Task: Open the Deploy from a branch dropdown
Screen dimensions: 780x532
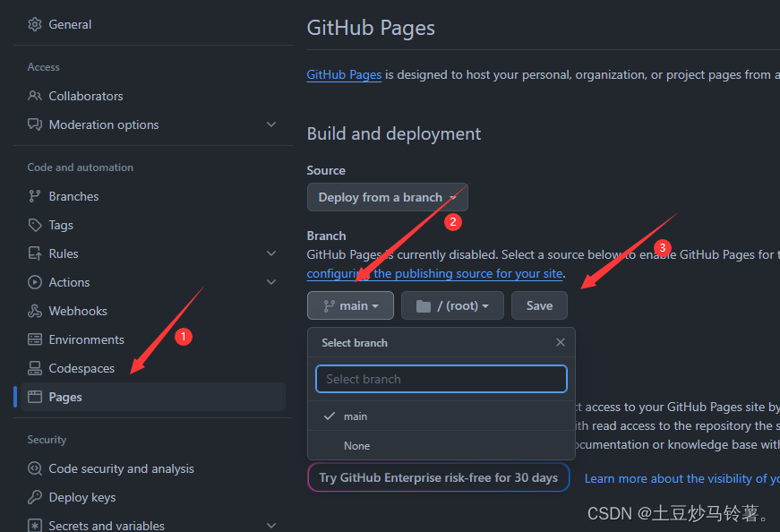Action: pyautogui.click(x=388, y=197)
